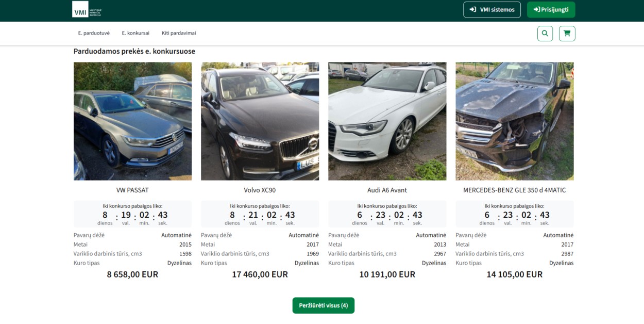Click the VMI logo in header
The width and height of the screenshot is (644, 324).
pyautogui.click(x=87, y=9)
